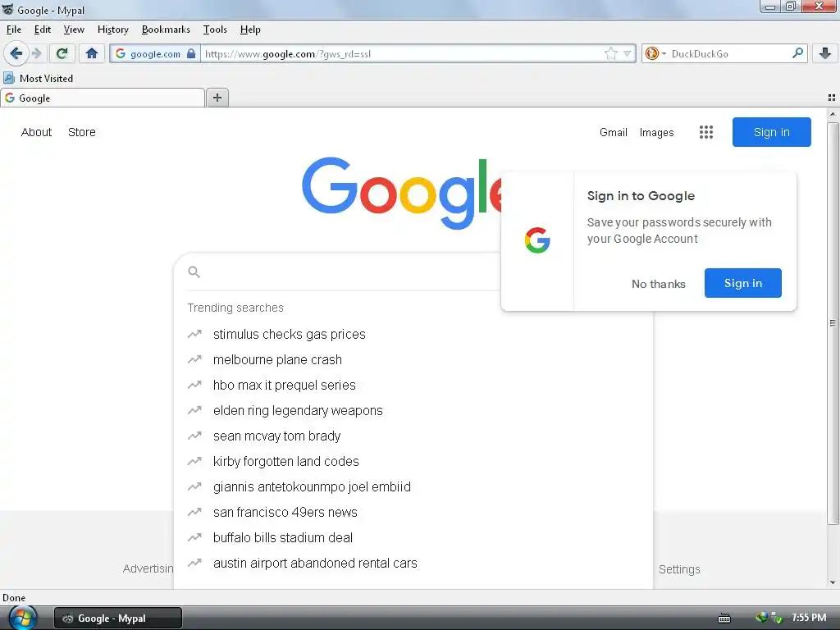Select the Google tab
Screen dimensions: 840x630
103,98
